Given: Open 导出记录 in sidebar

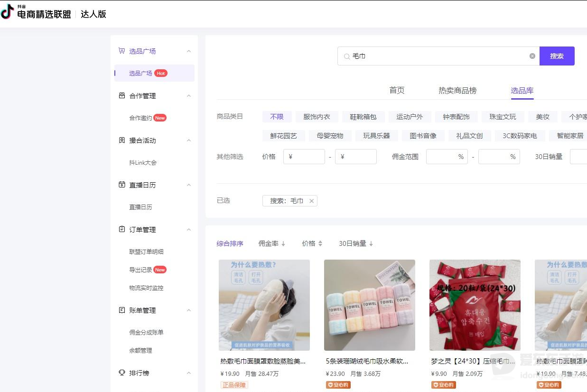Looking at the screenshot, I should tap(140, 270).
